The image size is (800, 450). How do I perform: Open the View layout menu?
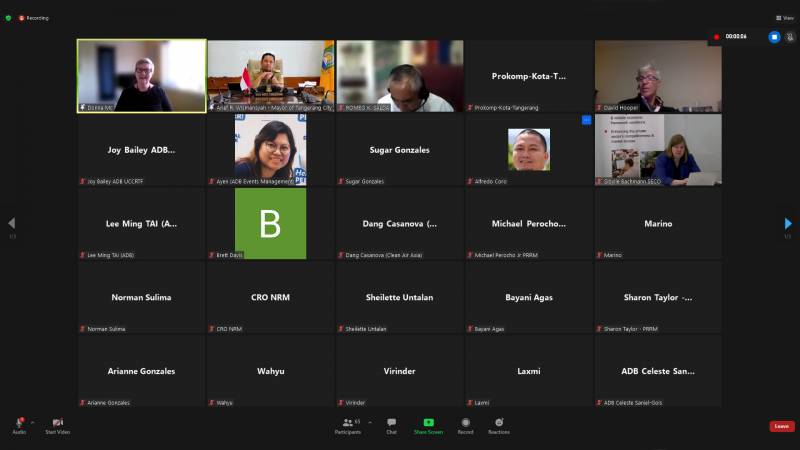click(x=784, y=18)
